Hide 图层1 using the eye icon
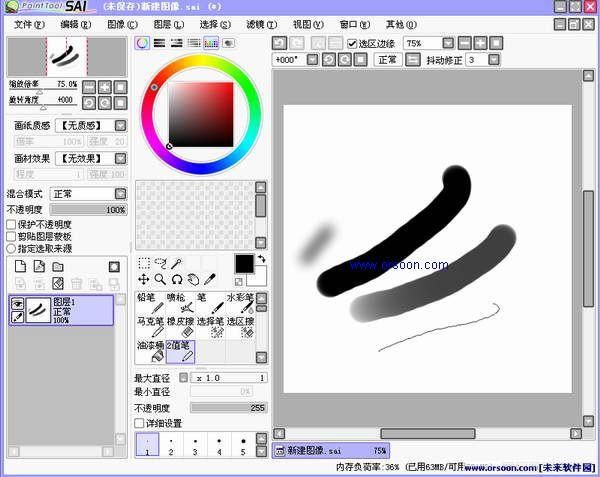Image resolution: width=600 pixels, height=477 pixels. point(17,303)
